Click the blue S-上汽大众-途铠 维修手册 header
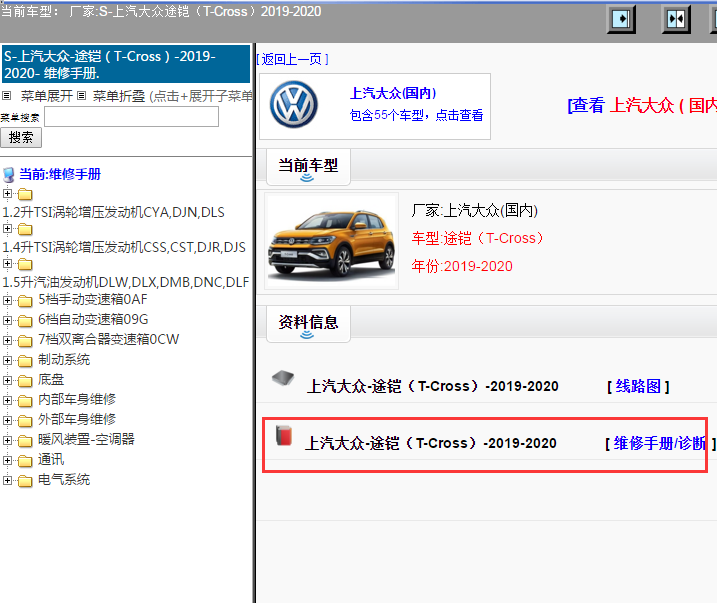717x603 pixels. tap(126, 64)
